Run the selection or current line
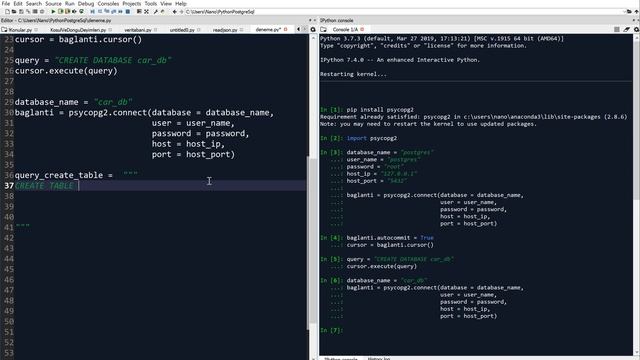640x360 pixels. pos(74,12)
